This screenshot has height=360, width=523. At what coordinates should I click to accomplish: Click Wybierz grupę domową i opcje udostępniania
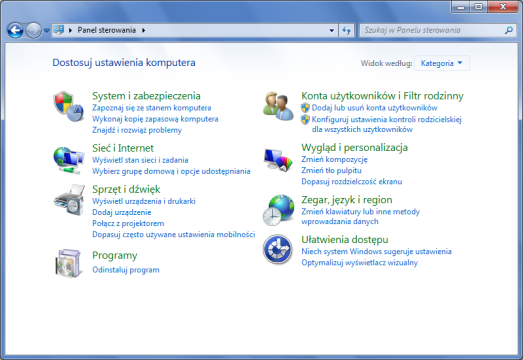(171, 171)
